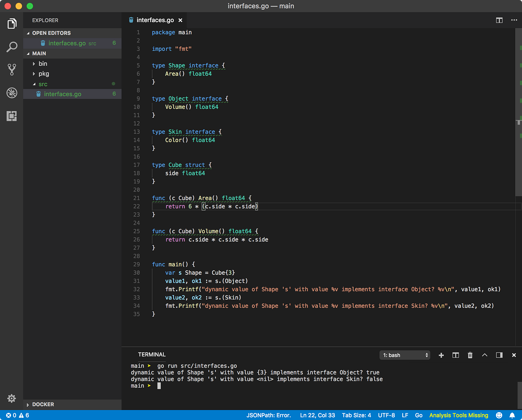Maximize terminal panel with the up chevron
This screenshot has height=420, width=522.
[x=485, y=355]
